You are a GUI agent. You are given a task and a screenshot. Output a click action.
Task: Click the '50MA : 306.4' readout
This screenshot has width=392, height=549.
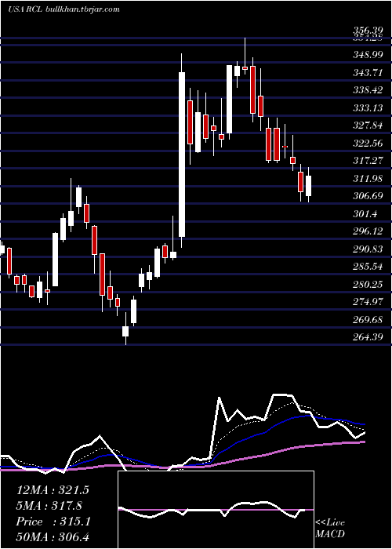[53, 537]
